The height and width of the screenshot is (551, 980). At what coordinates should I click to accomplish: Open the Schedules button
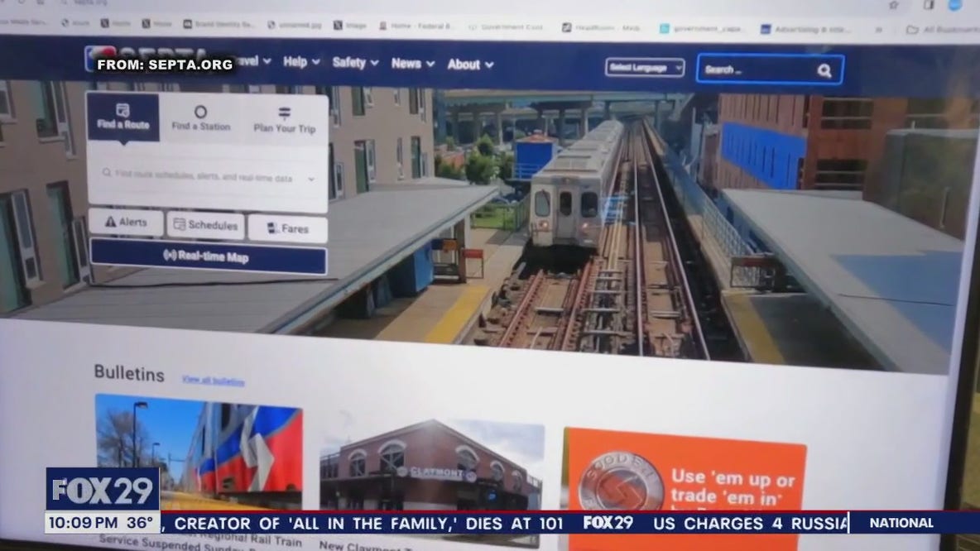pyautogui.click(x=205, y=225)
